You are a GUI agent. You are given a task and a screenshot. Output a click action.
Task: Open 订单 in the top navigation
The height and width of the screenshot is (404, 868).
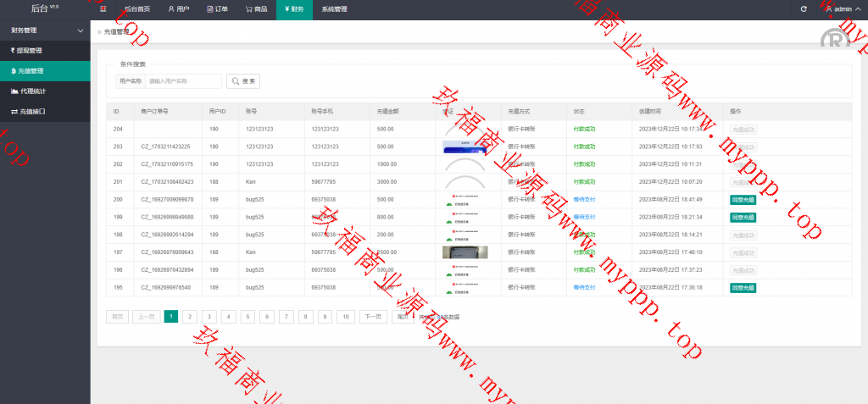tap(218, 9)
